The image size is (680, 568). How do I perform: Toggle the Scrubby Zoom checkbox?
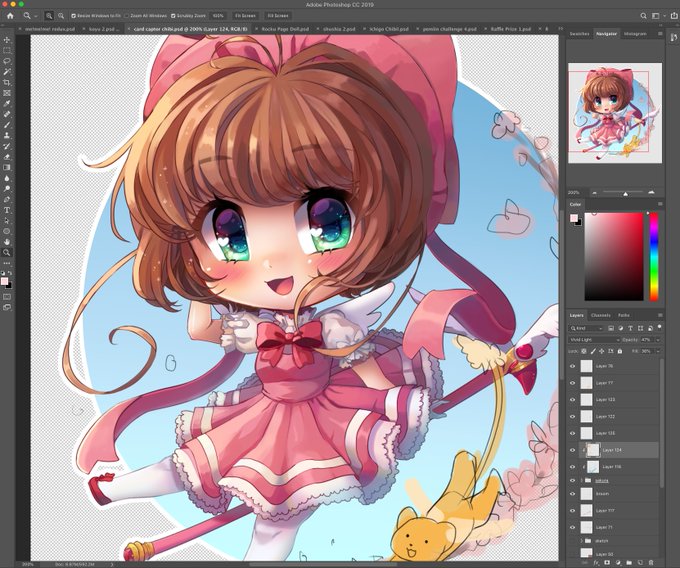(173, 16)
